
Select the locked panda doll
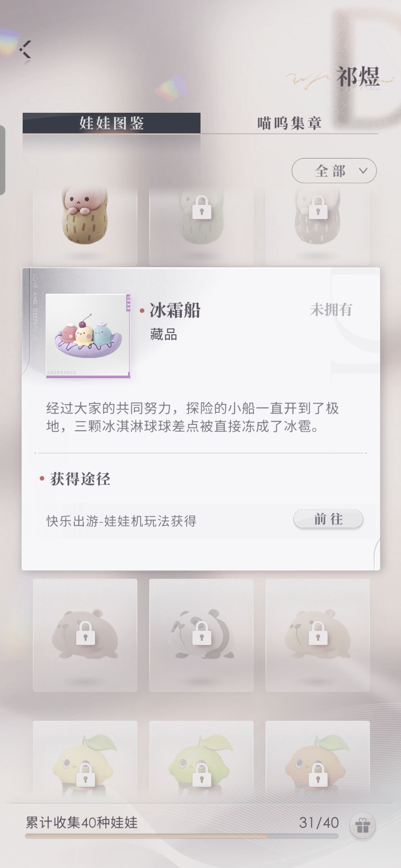[201, 635]
